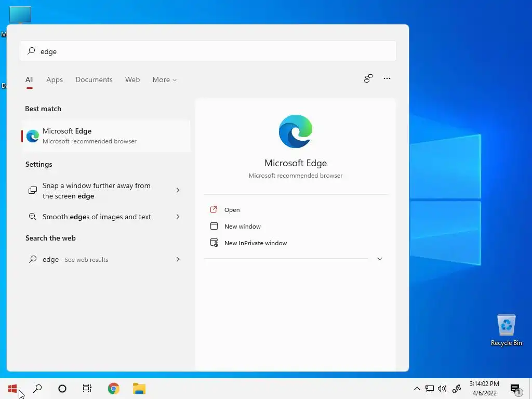Click the Open action for Microsoft Edge
532x399 pixels.
[232, 210]
